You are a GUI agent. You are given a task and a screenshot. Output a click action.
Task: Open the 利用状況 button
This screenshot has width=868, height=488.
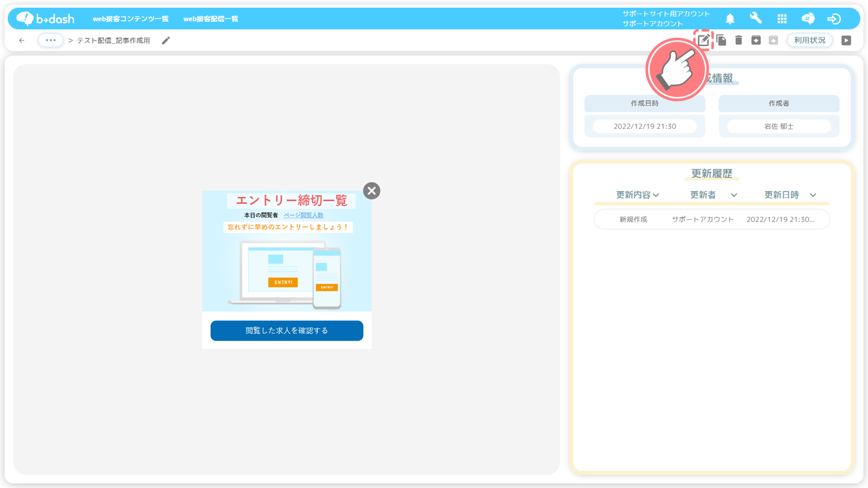coord(810,40)
